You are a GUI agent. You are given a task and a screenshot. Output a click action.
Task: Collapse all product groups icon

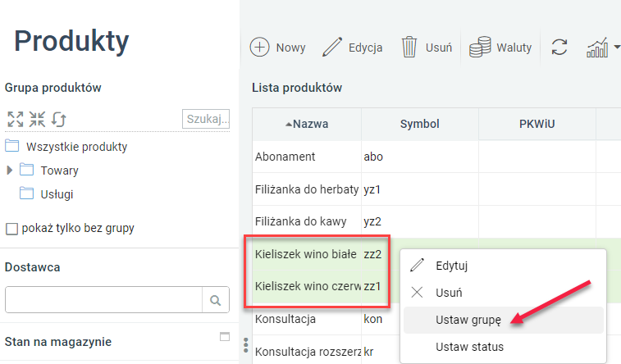(37, 119)
